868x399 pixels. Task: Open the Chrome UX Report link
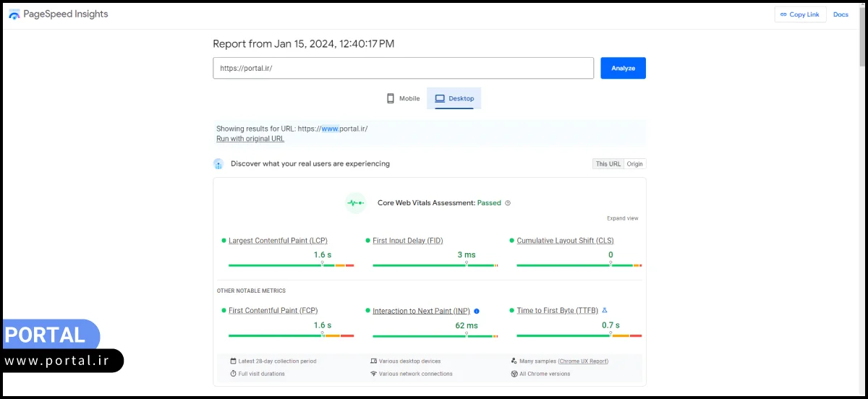tap(583, 361)
